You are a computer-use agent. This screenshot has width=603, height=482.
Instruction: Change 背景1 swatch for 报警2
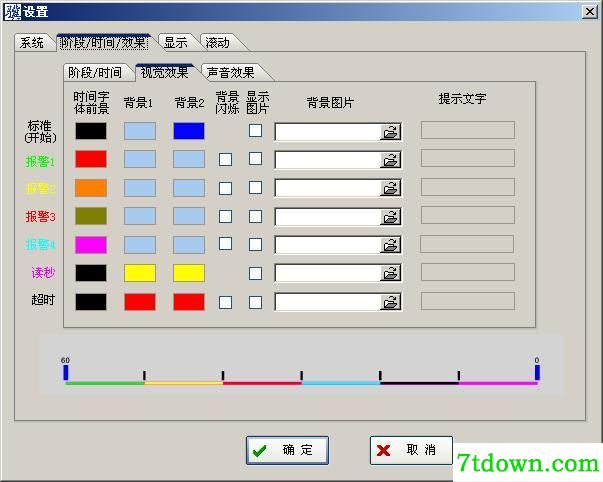(140, 188)
